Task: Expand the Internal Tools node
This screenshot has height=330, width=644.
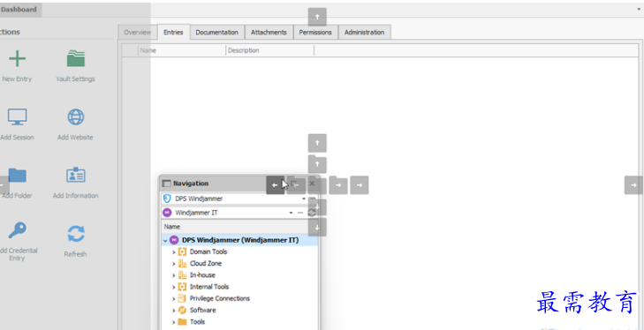Action: (x=174, y=288)
